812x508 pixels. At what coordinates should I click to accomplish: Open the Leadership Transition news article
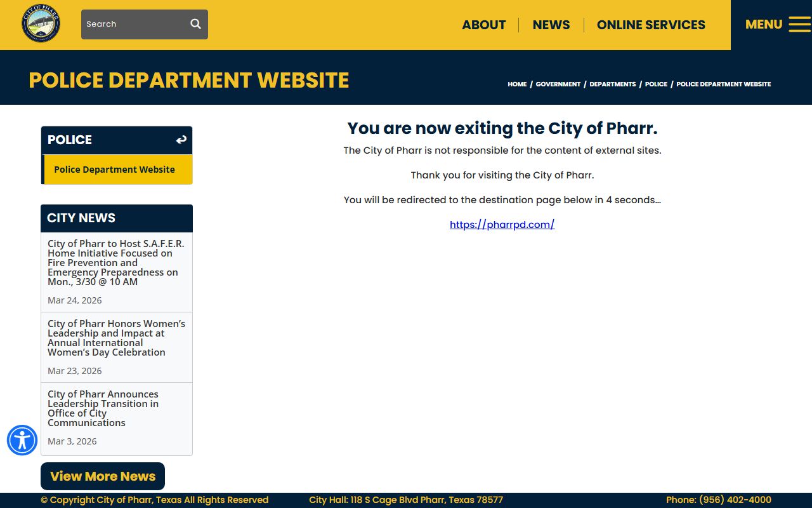pyautogui.click(x=103, y=408)
